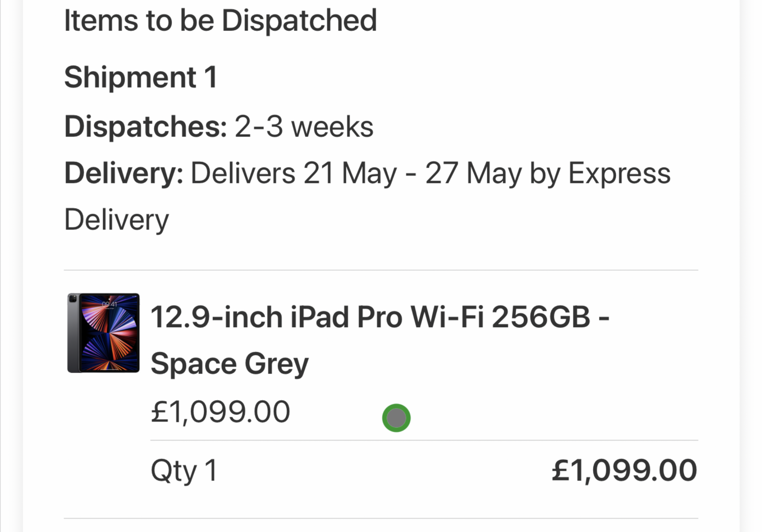
Task: Select the 2-3 weeks dispatch estimate
Action: click(x=304, y=127)
